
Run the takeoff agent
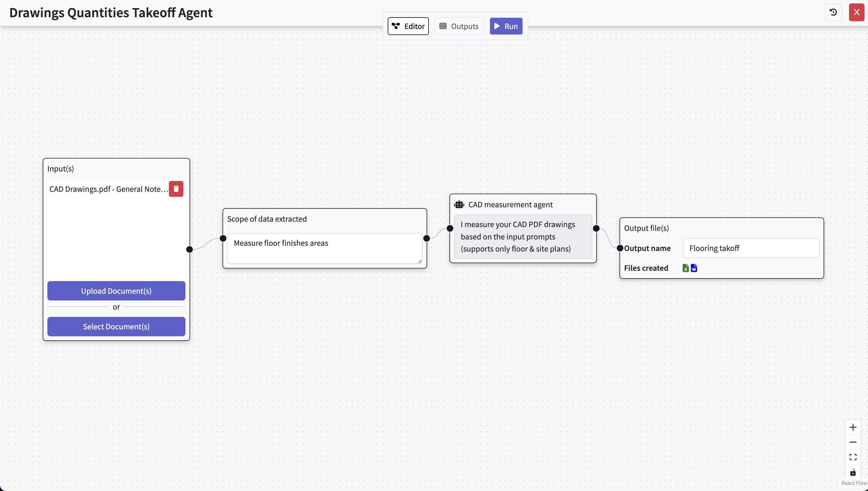click(x=506, y=26)
